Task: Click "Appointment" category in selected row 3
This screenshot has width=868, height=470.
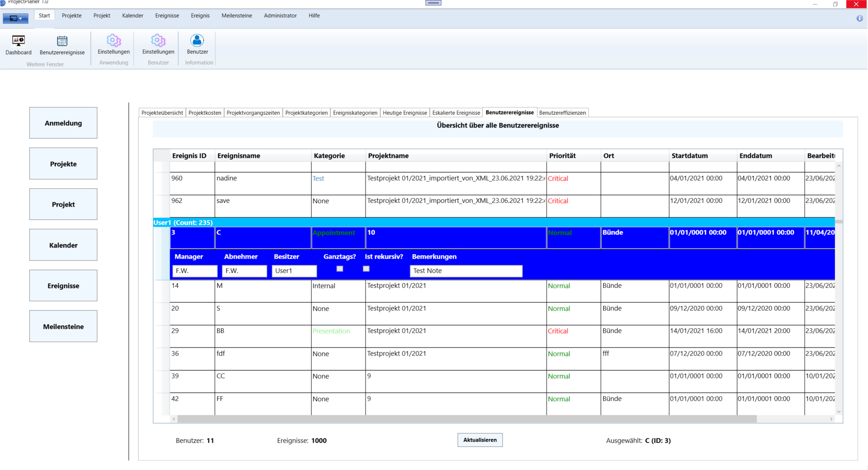Action: pos(334,233)
